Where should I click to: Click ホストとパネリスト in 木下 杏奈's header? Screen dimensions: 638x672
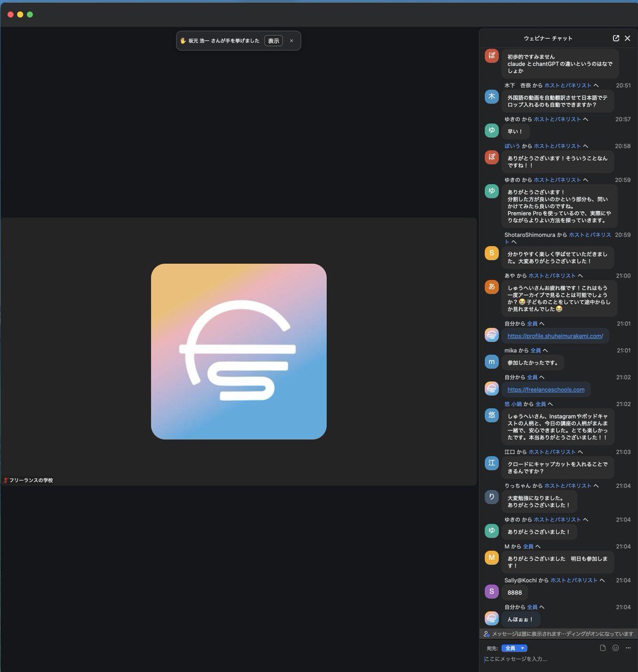(568, 86)
